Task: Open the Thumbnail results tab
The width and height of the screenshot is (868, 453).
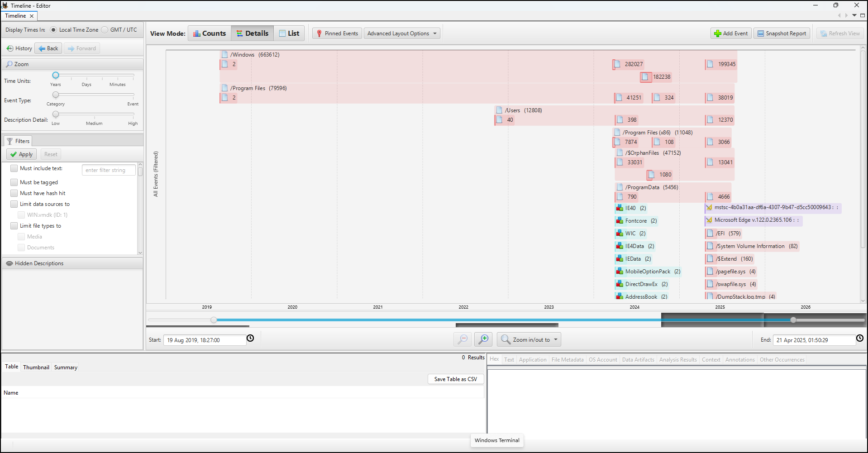Action: (36, 367)
